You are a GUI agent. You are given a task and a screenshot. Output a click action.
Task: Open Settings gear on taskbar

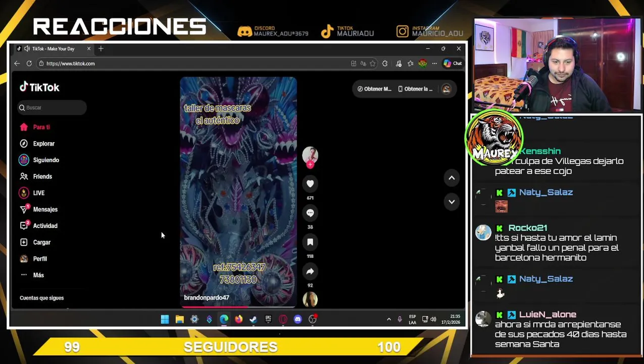click(x=194, y=319)
